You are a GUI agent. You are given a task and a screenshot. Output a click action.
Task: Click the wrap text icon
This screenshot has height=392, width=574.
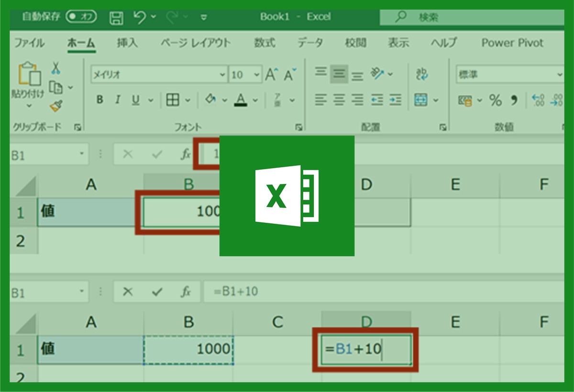point(422,74)
